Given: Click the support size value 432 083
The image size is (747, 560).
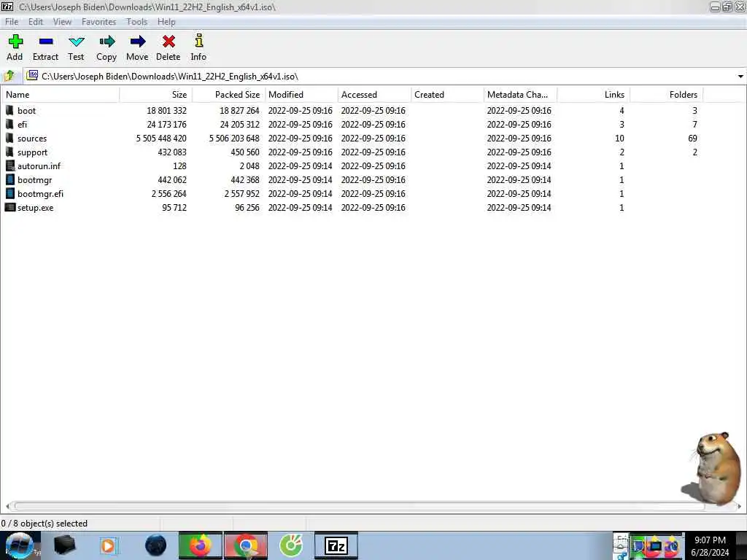Looking at the screenshot, I should (x=172, y=152).
